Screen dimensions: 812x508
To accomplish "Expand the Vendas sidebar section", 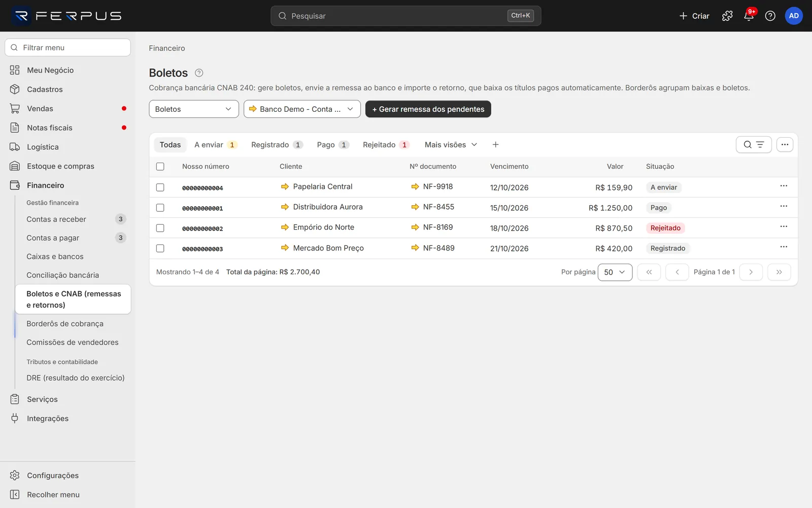I will (67, 109).
